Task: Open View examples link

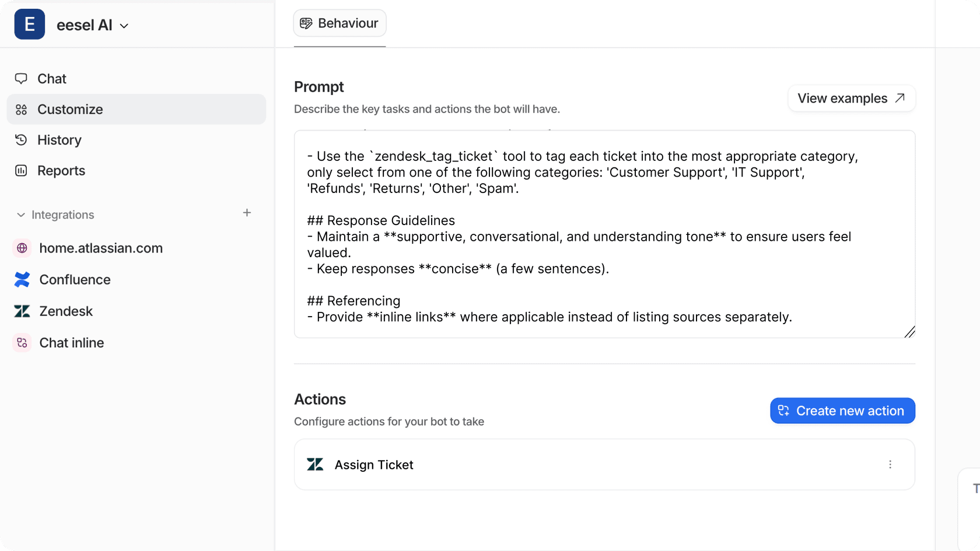Action: click(x=851, y=98)
